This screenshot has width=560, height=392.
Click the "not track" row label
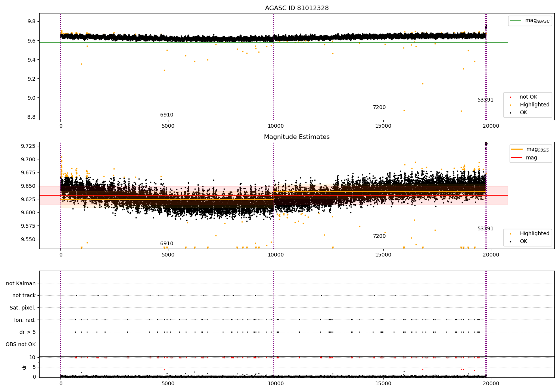tap(24, 296)
